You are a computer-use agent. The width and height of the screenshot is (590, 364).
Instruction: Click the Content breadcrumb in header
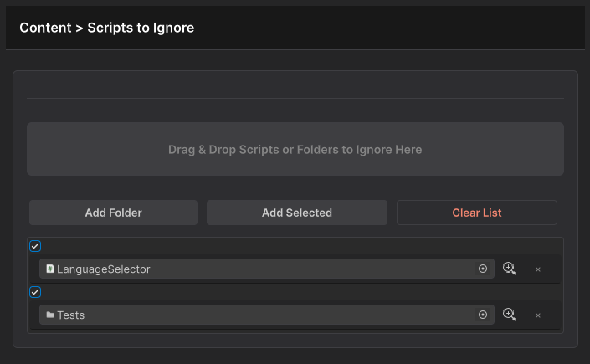(45, 28)
